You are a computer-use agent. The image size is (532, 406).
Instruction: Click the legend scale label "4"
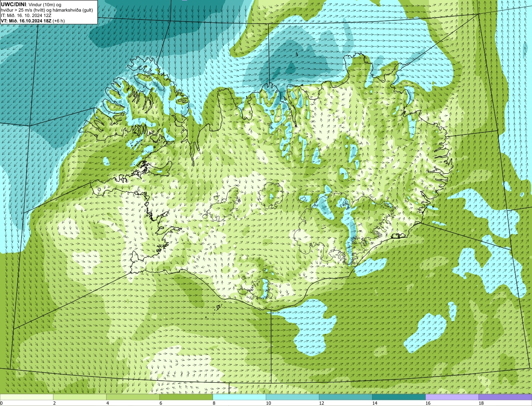(108, 403)
